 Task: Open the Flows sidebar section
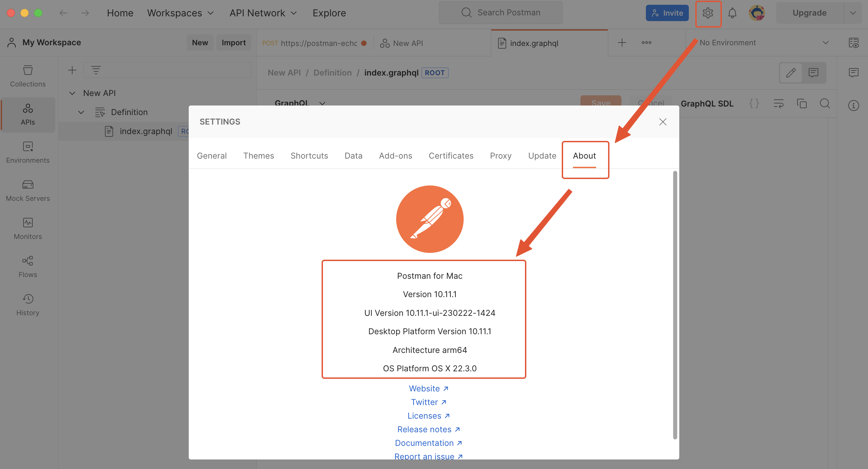pos(28,267)
